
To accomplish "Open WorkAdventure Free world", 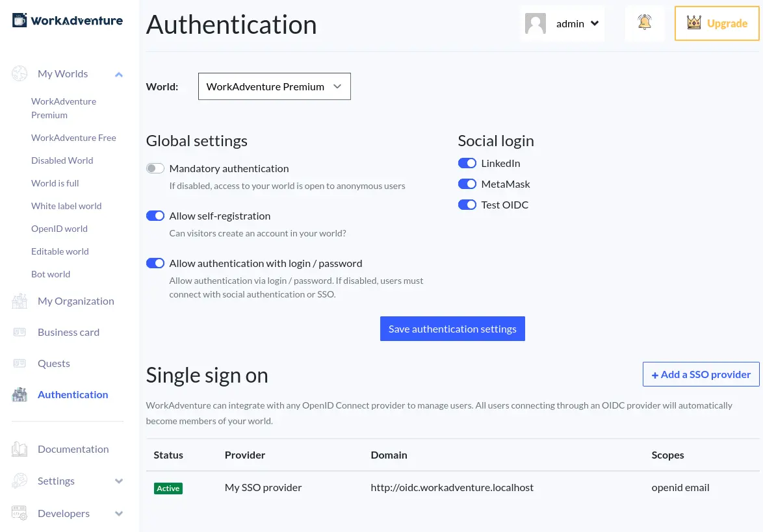I will click(73, 138).
